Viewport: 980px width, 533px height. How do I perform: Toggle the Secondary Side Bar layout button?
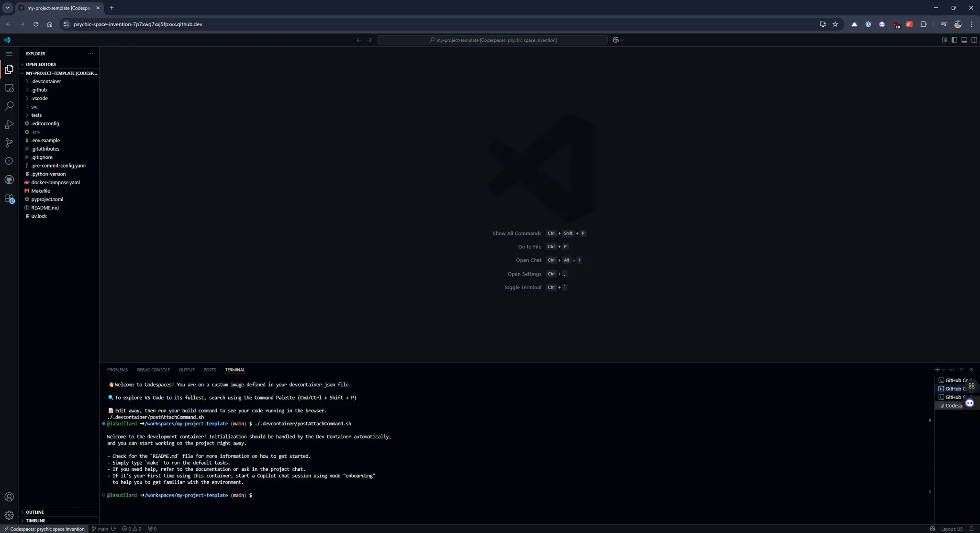pyautogui.click(x=974, y=40)
